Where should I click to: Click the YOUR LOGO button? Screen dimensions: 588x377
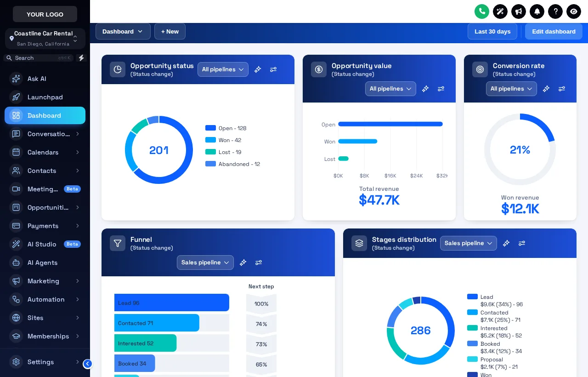pos(45,14)
